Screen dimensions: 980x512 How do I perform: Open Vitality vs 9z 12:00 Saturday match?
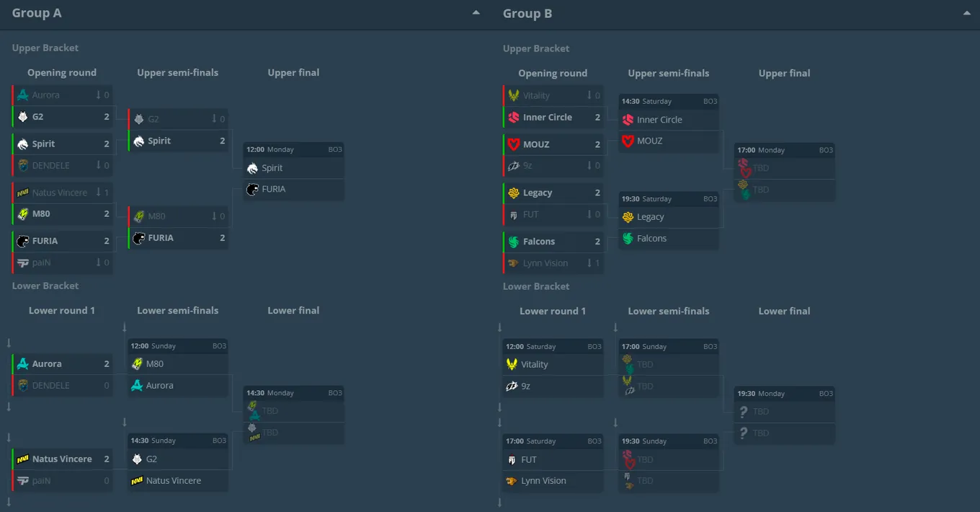point(553,368)
